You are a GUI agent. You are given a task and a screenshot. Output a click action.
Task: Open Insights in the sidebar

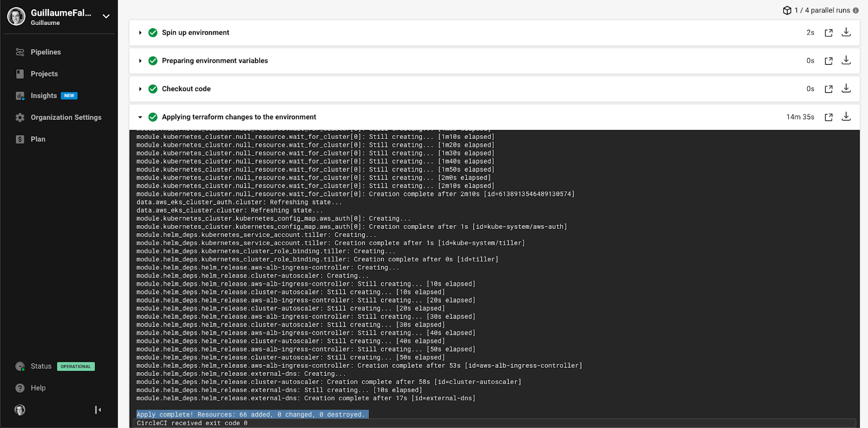pyautogui.click(x=43, y=95)
